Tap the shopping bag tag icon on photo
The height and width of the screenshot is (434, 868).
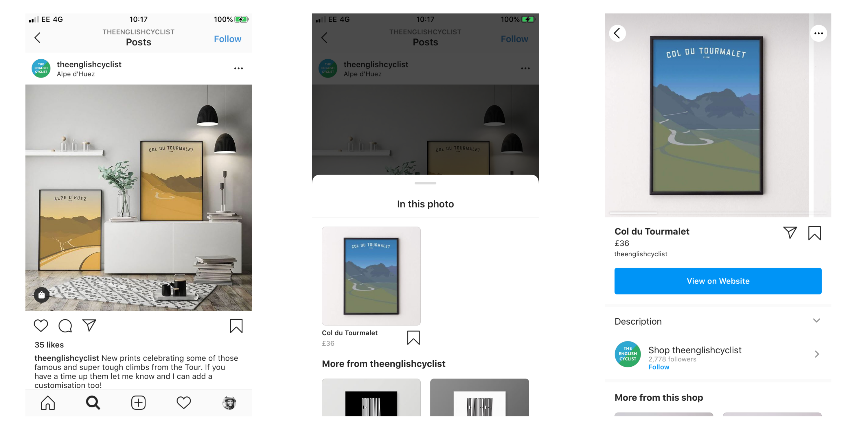(x=41, y=295)
